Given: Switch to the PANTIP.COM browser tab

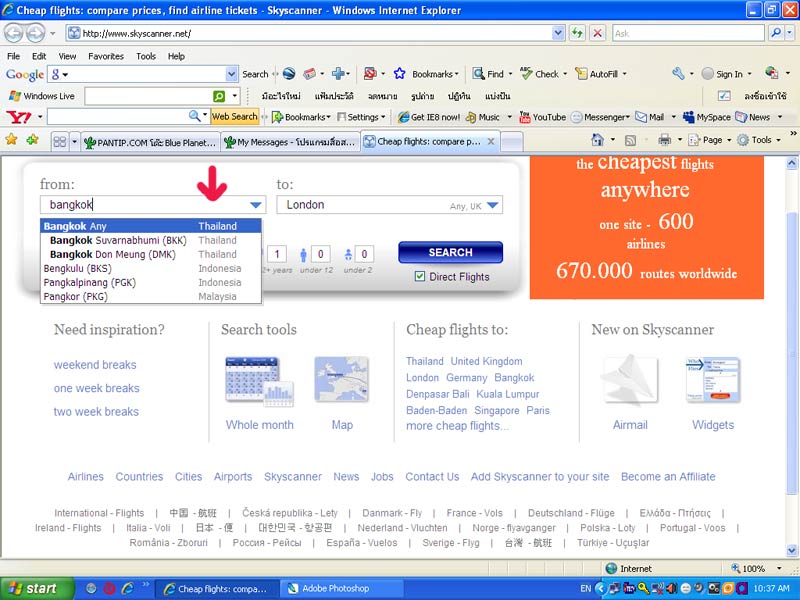Looking at the screenshot, I should click(x=149, y=142).
